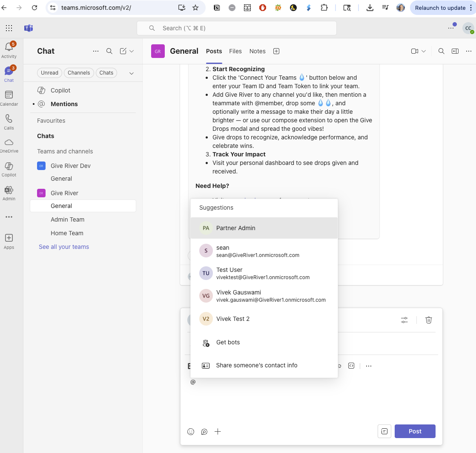The image size is (476, 453).
Task: Open Chat list more options ellipsis
Action: click(96, 51)
